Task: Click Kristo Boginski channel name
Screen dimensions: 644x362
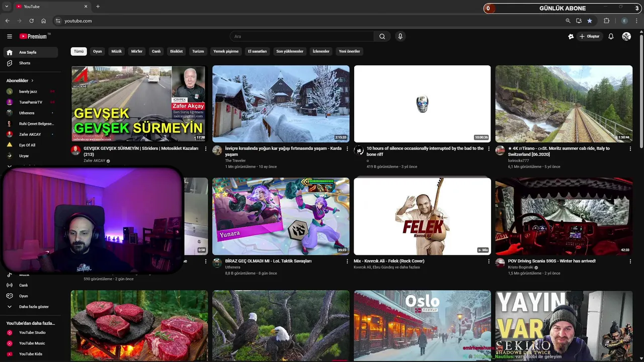Action: point(521,267)
